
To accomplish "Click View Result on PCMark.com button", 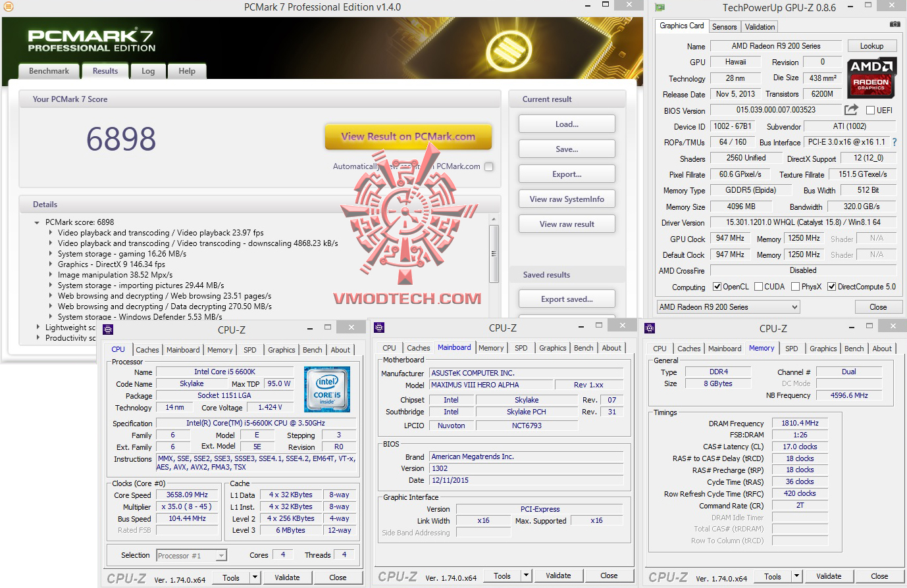I will click(408, 137).
